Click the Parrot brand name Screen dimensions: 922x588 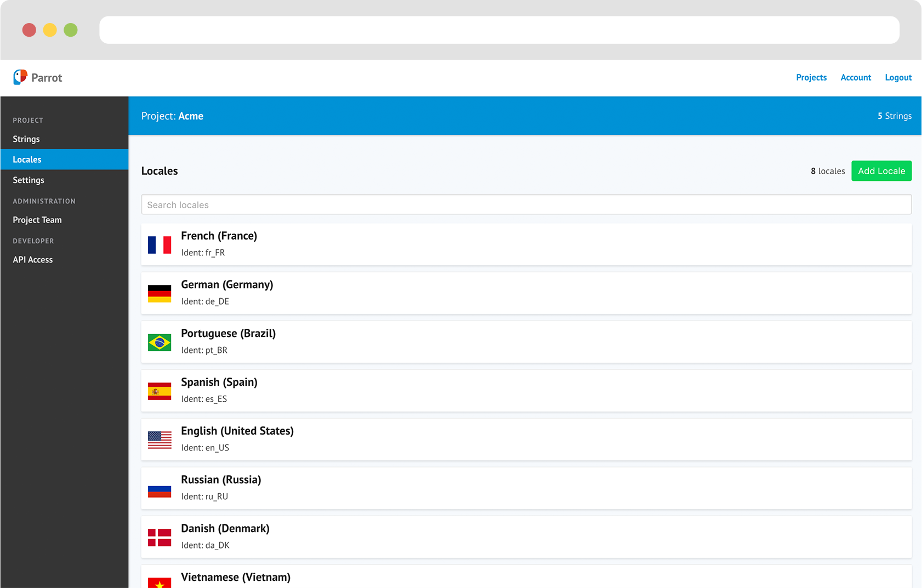47,78
